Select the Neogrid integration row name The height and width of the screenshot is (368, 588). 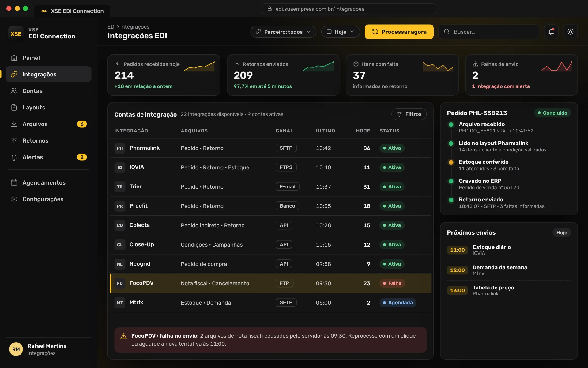[x=140, y=264]
